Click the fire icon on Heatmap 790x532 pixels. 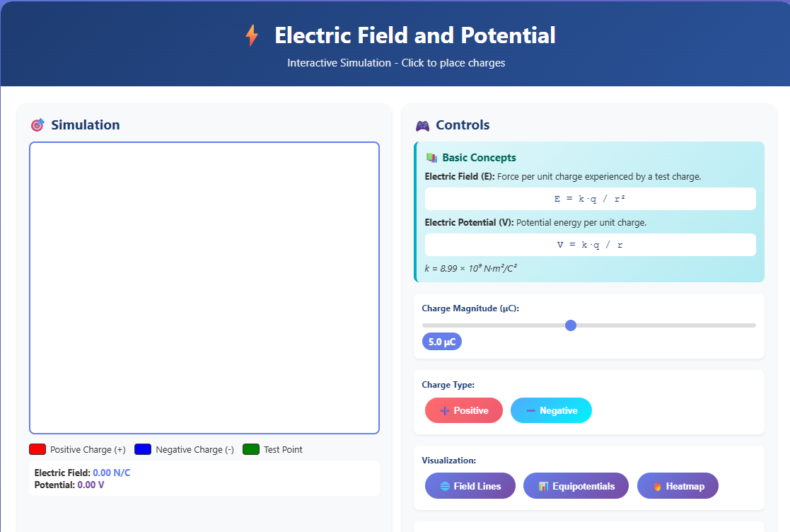tap(657, 486)
